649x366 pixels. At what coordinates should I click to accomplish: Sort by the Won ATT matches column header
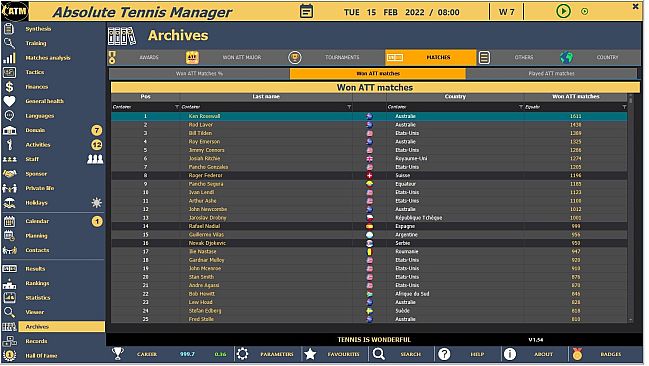(x=576, y=96)
